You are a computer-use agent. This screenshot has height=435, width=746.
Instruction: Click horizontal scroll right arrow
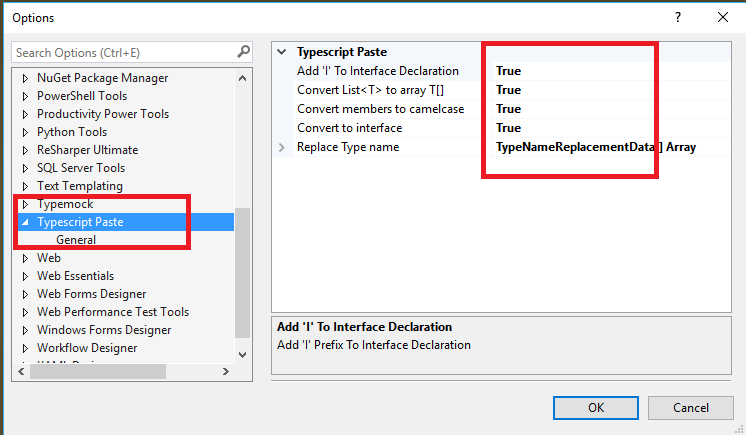tap(226, 371)
